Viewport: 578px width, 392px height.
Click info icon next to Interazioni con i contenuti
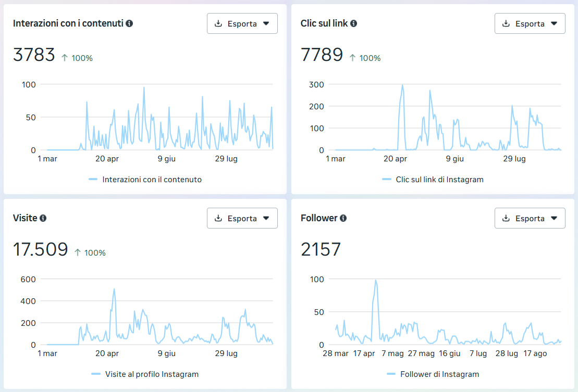coord(129,23)
